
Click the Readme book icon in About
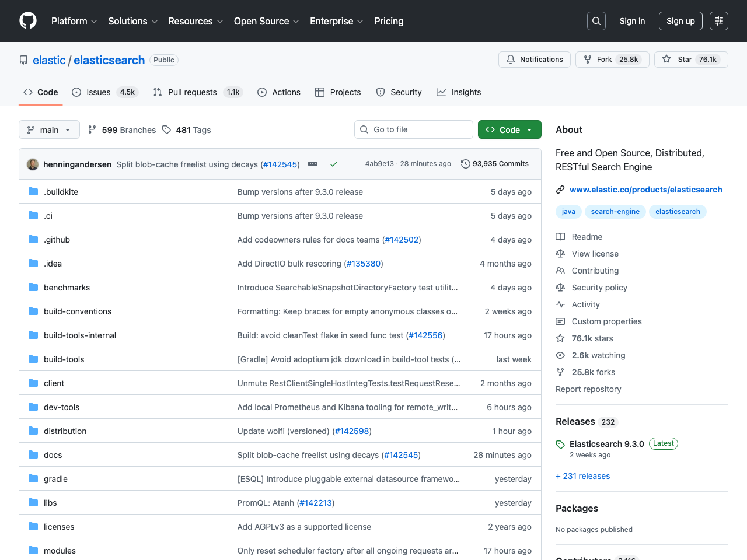coord(560,237)
